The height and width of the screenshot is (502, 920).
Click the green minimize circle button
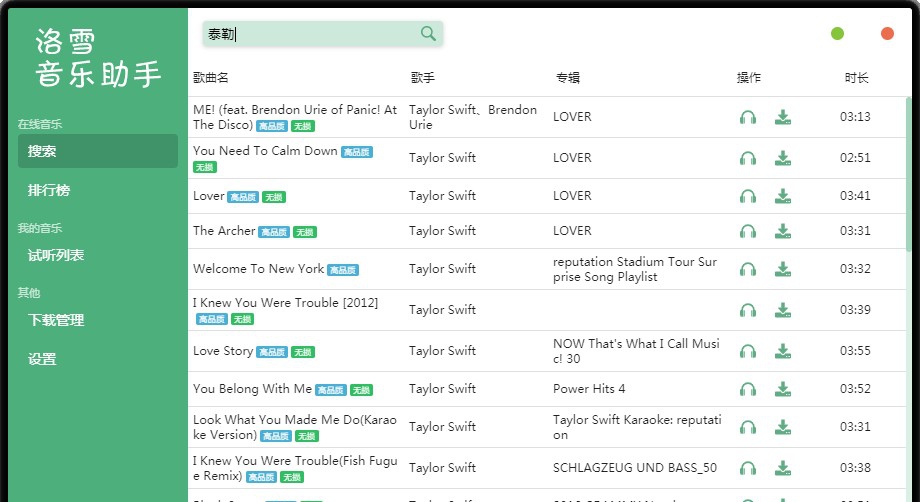tap(837, 33)
